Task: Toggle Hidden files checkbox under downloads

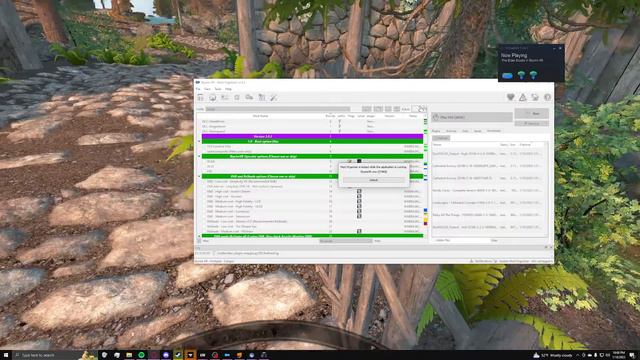Action: click(443, 241)
